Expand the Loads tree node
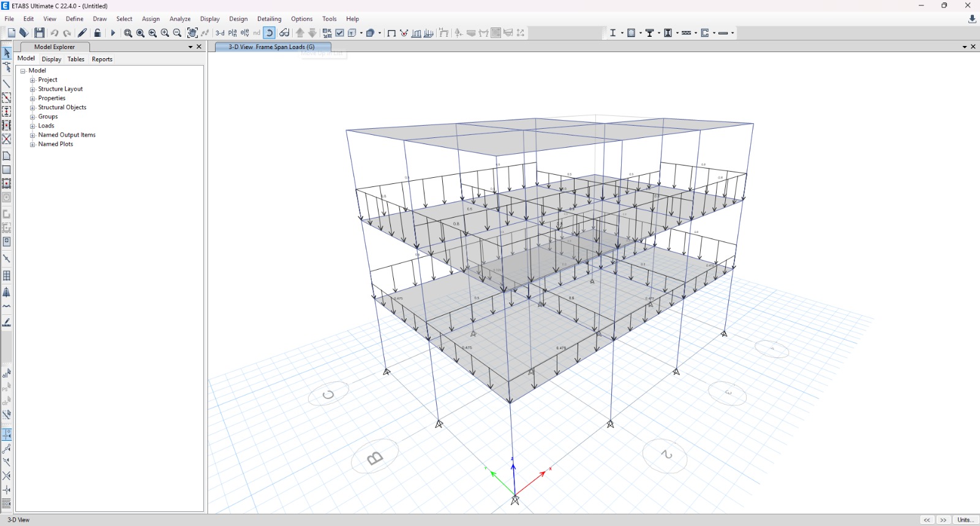Viewport: 980px width, 526px height. 32,126
